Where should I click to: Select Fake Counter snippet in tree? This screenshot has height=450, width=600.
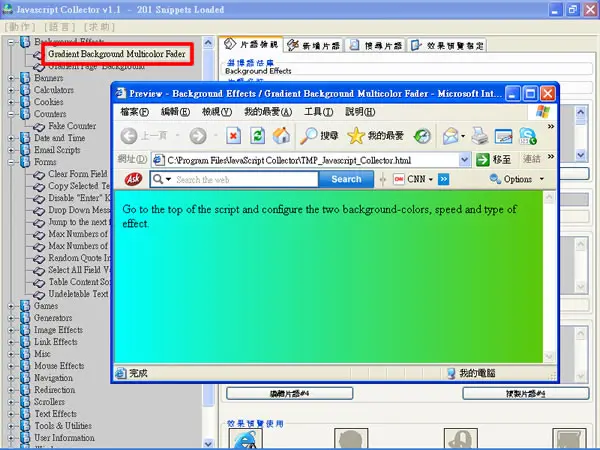point(72,126)
